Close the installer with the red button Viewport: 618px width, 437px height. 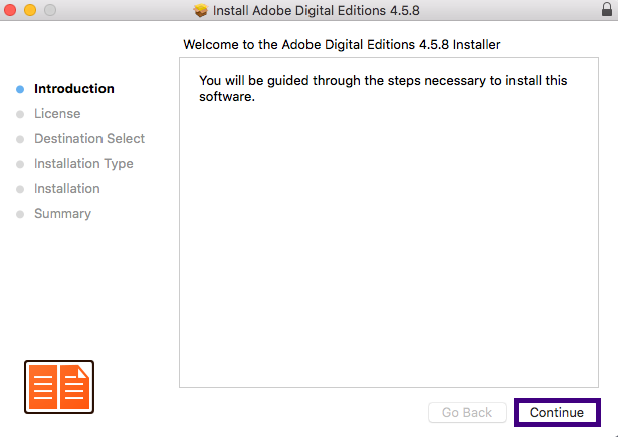click(x=10, y=10)
